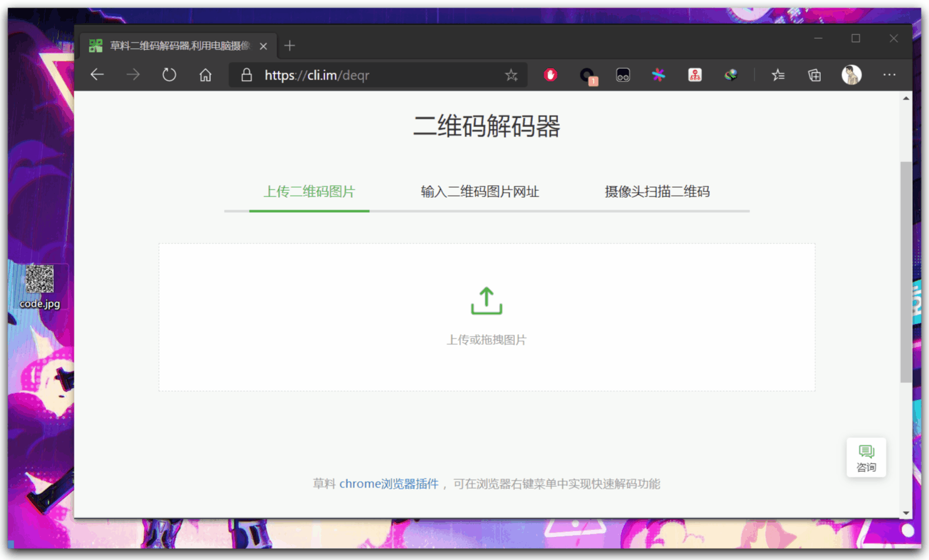Switch to the 输入二维码图片网址 tab
Screen dimensions: 929x560
(x=479, y=192)
